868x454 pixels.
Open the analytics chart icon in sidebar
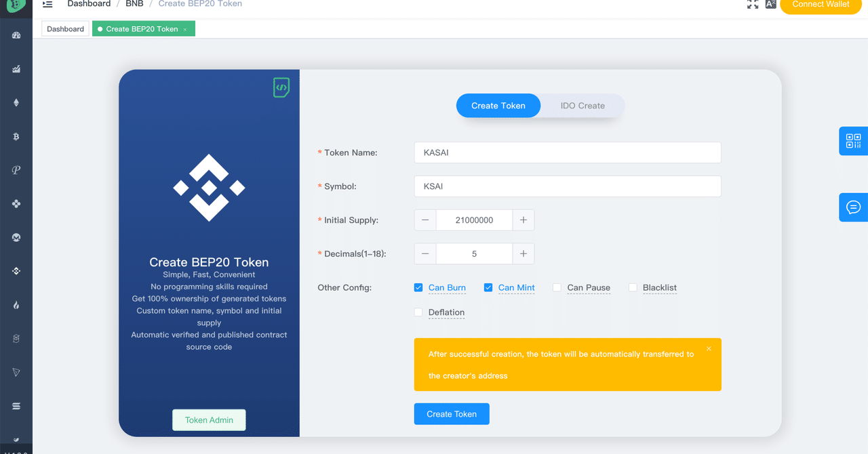click(x=16, y=68)
